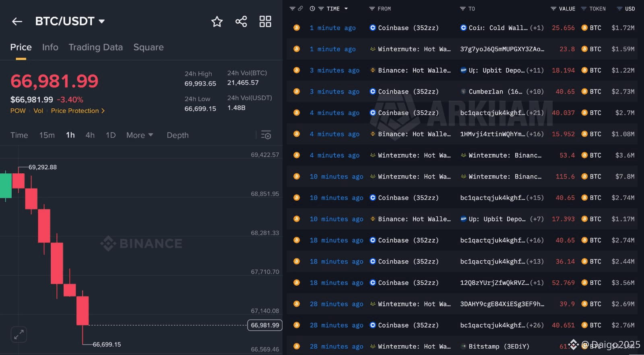Viewport: 644px width, 355px height.
Task: Click the row icon for 52.769 BTC transfer
Action: (297, 283)
